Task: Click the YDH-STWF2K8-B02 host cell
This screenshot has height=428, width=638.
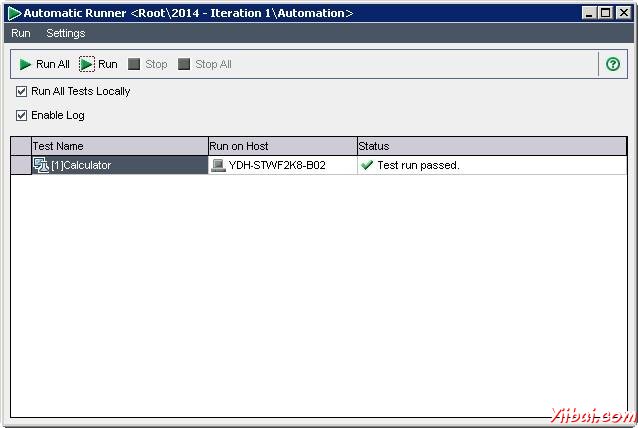Action: (x=277, y=165)
